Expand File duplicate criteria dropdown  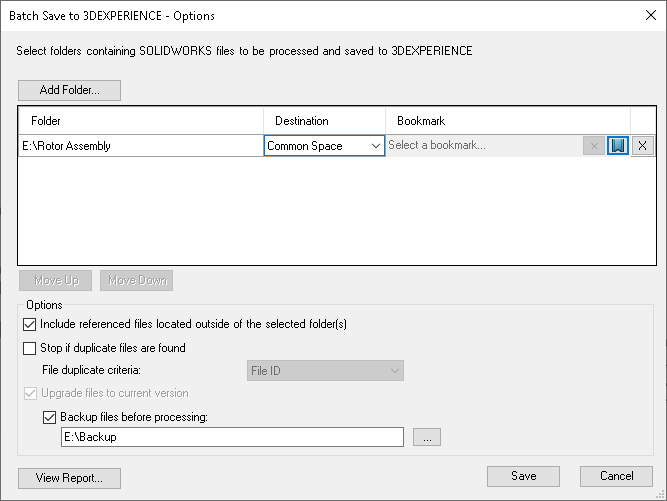[x=325, y=371]
